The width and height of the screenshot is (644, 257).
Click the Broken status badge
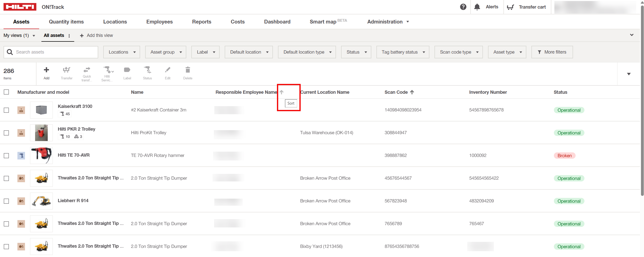point(565,156)
